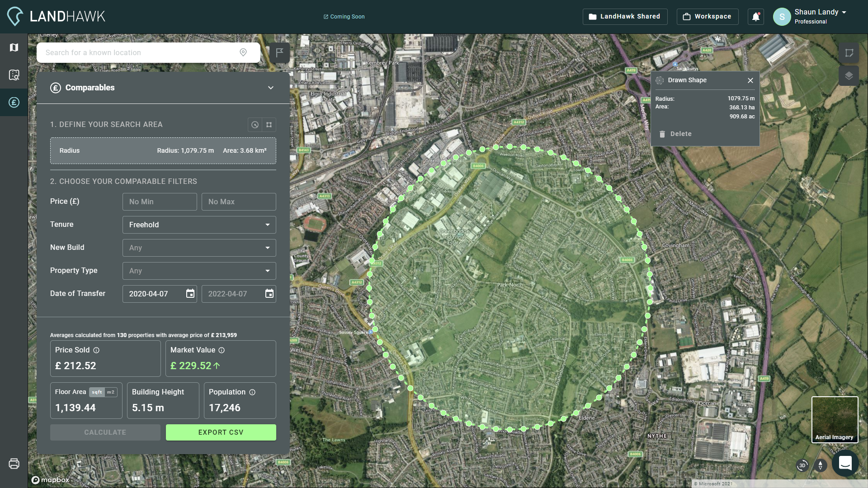This screenshot has width=868, height=488.
Task: Select the Radius search area row
Action: pos(163,151)
